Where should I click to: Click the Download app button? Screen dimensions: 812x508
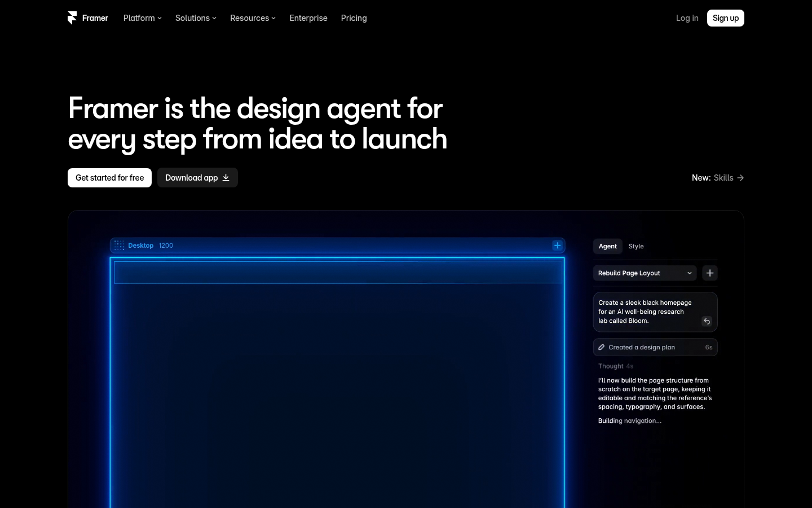(197, 178)
